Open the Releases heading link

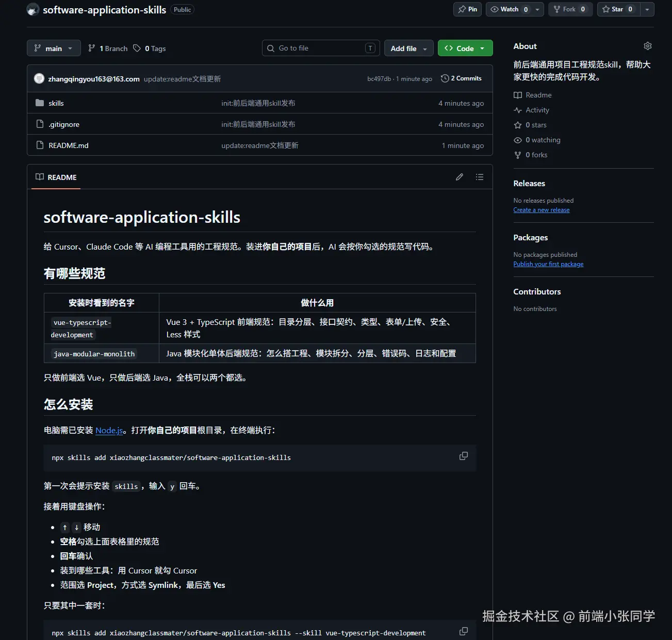point(529,183)
